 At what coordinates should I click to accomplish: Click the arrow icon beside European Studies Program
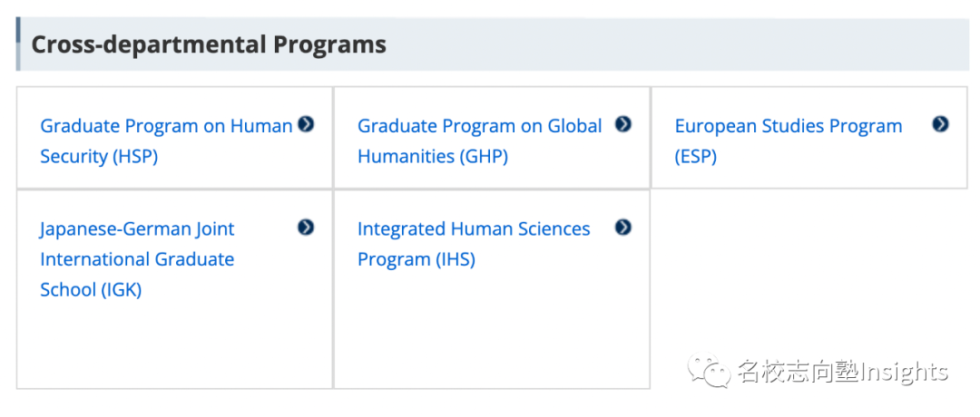[x=940, y=124]
